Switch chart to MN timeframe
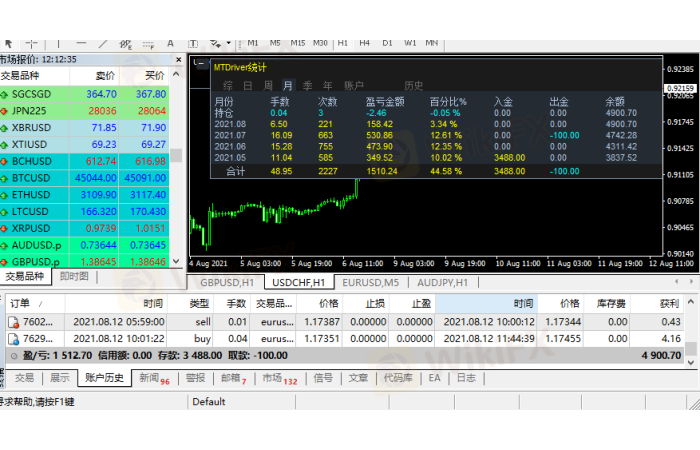 [x=432, y=43]
